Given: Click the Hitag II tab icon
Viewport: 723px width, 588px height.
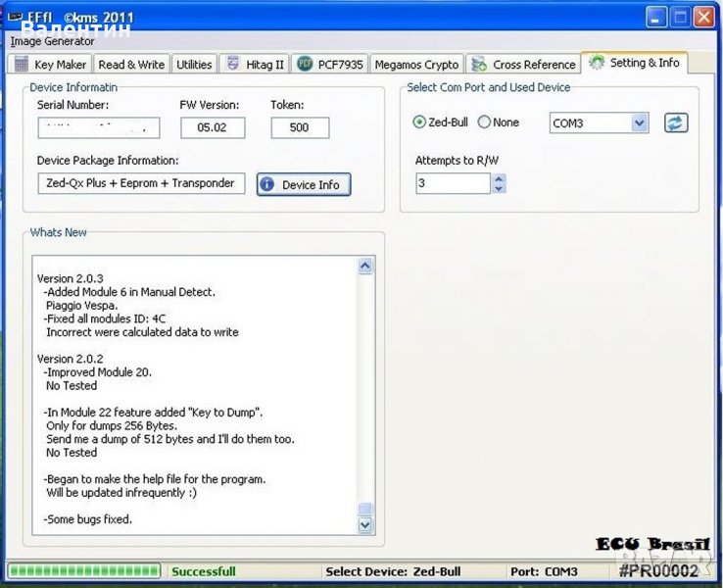Looking at the screenshot, I should coord(232,65).
